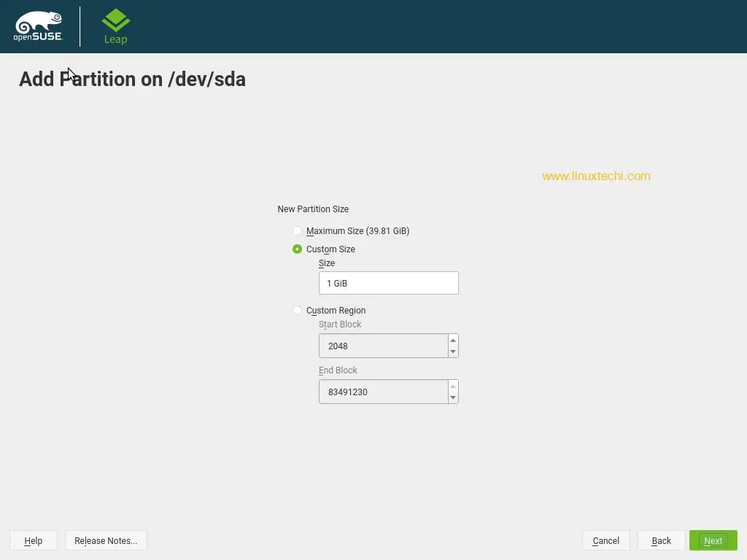Click the 'Size' label above the input
Image resolution: width=747 pixels, height=560 pixels.
point(327,262)
